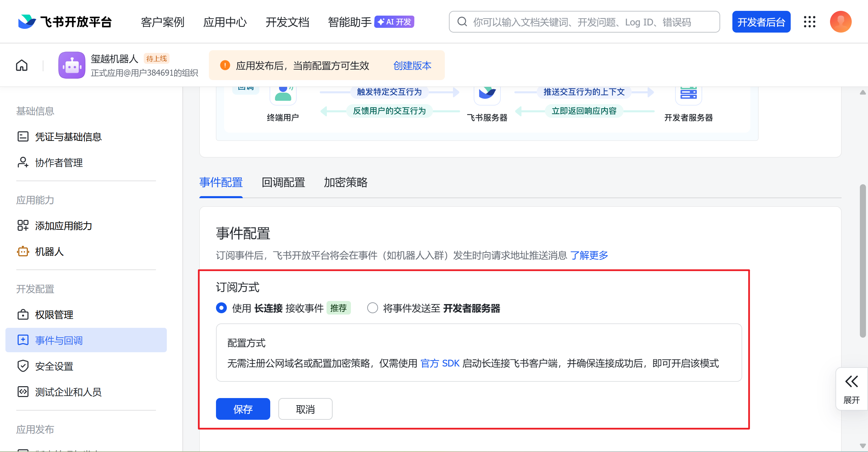868x452 pixels.
Task: Click the 飞书服务器 diagram icon
Action: coord(487,95)
